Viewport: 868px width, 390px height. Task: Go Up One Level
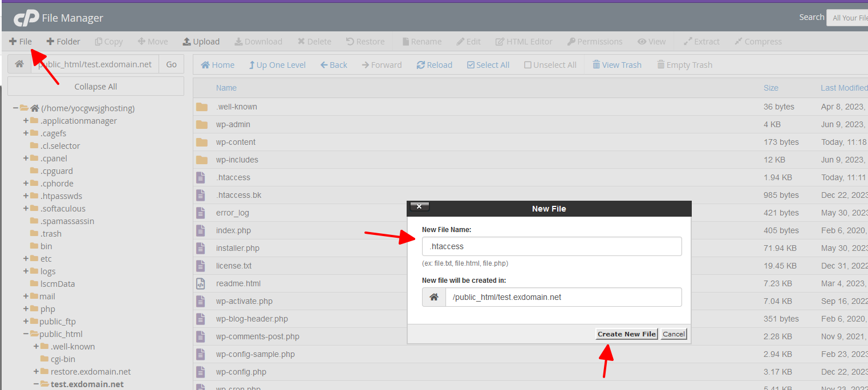[x=277, y=65]
